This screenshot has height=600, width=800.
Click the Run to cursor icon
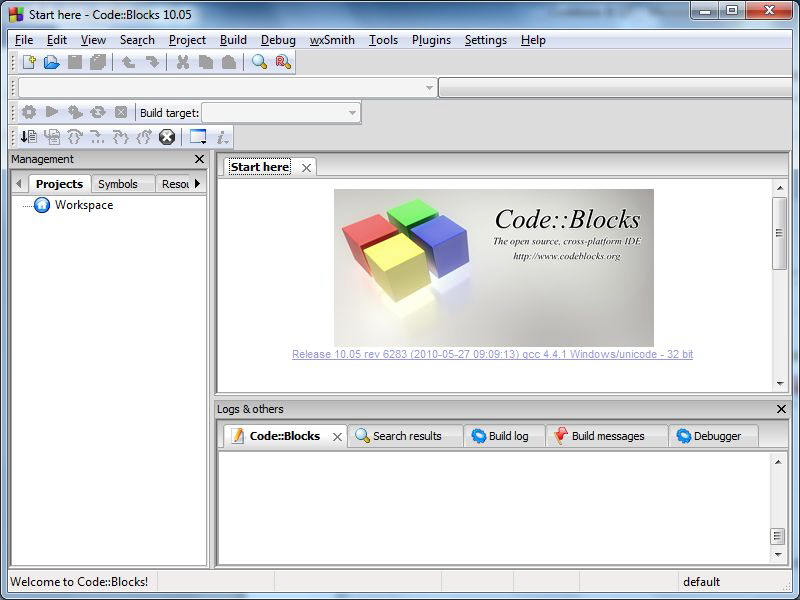52,137
